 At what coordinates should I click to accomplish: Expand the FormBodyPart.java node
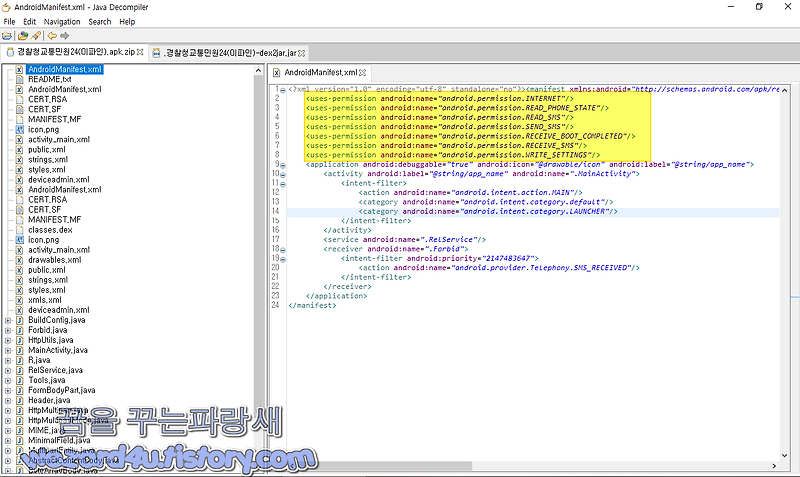point(8,391)
